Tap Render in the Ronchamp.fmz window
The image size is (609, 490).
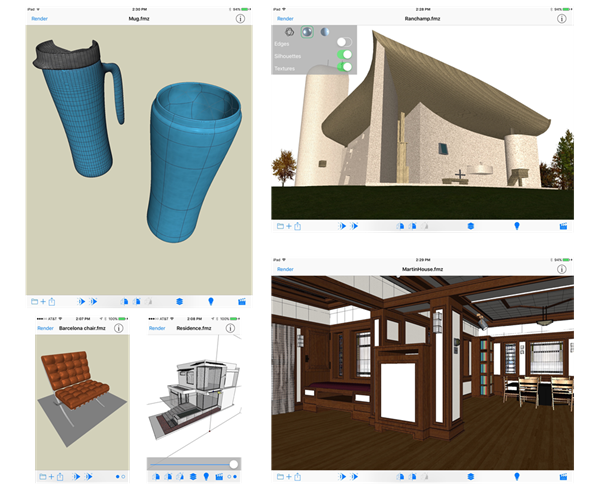tap(285, 19)
